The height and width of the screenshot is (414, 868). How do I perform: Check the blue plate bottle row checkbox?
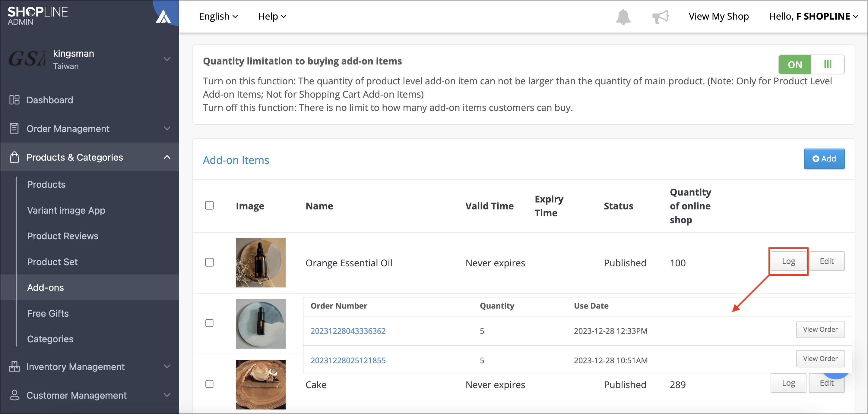click(209, 323)
